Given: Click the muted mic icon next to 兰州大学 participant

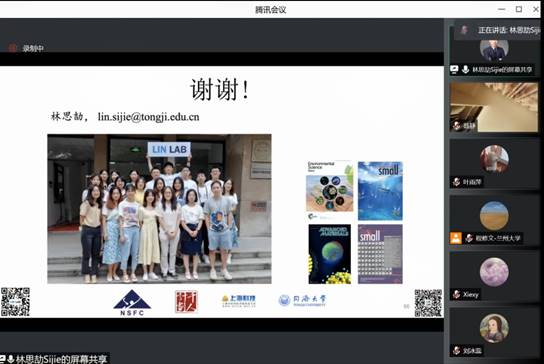Looking at the screenshot, I should pos(469,238).
